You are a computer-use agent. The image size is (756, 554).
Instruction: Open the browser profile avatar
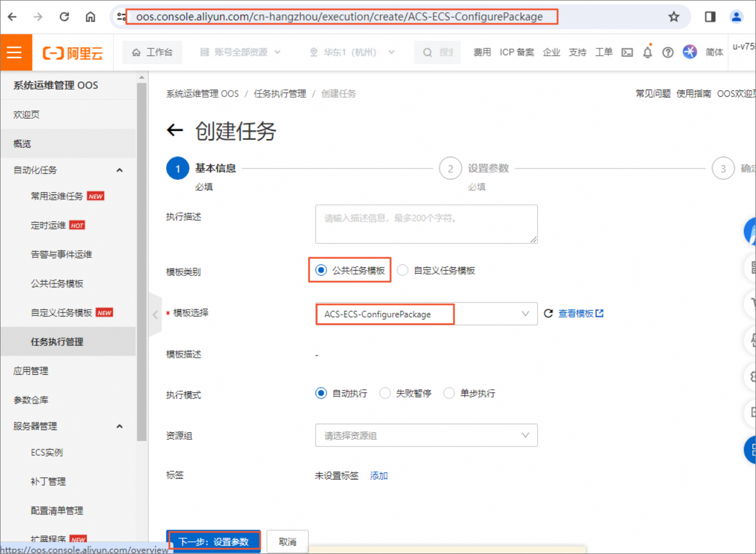(736, 17)
